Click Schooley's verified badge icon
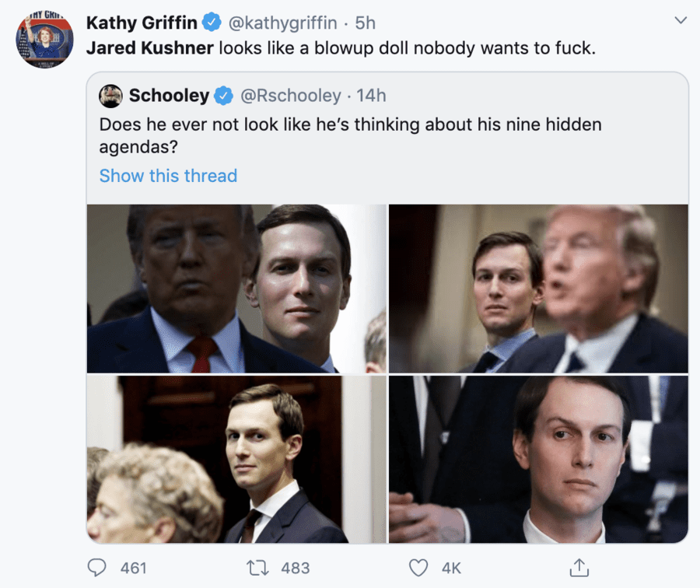Screen dimensions: 700x588 [x=224, y=96]
